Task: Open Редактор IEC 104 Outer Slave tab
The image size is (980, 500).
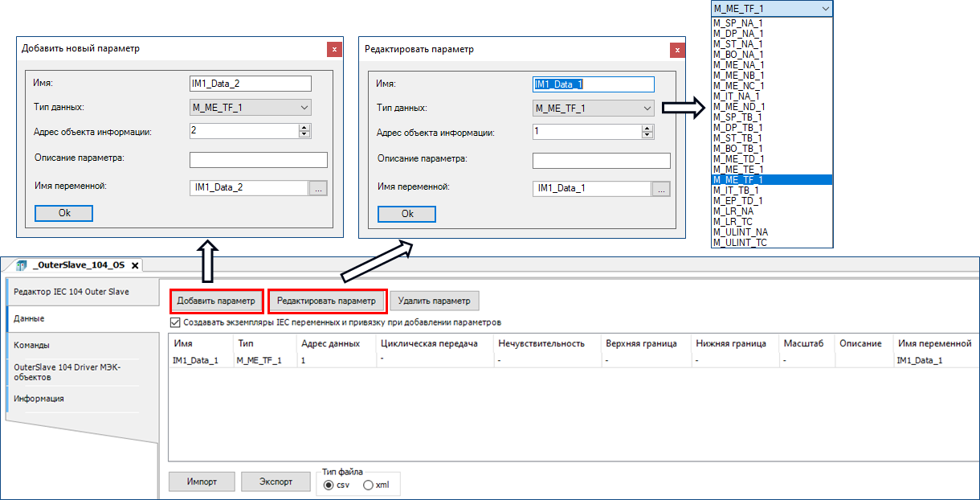Action: click(x=71, y=292)
